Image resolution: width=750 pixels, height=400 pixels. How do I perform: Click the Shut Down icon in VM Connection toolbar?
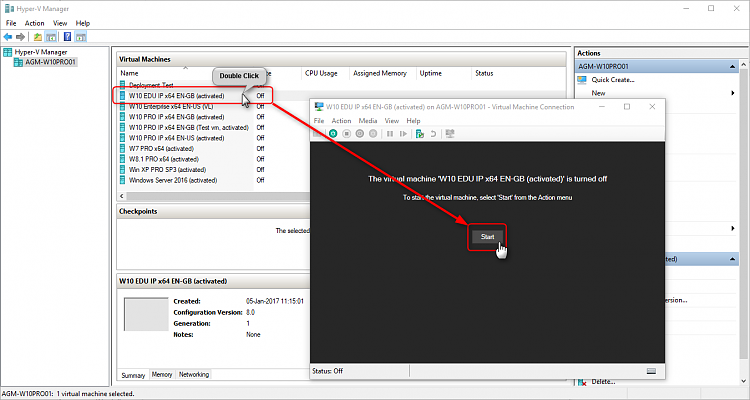(360, 134)
